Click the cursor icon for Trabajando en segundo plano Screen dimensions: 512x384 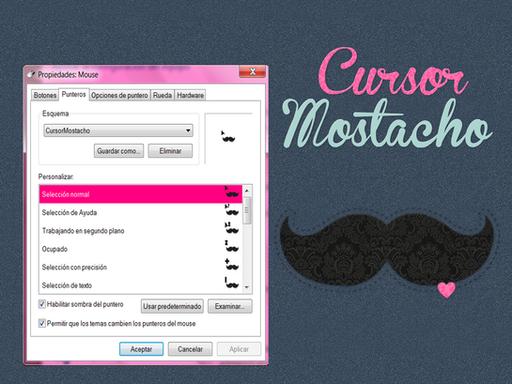[x=232, y=228]
